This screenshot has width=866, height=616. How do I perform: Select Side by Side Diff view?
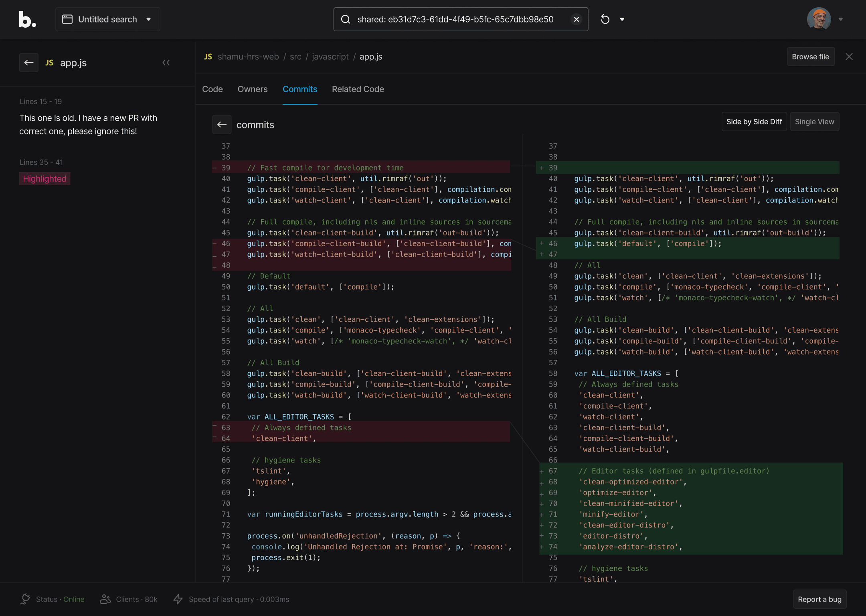click(754, 122)
